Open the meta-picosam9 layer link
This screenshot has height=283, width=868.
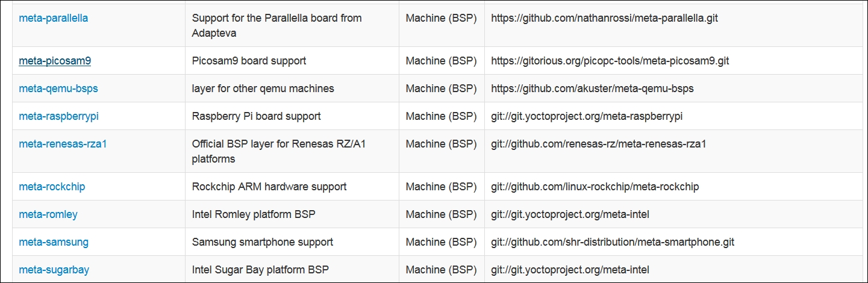click(x=55, y=61)
